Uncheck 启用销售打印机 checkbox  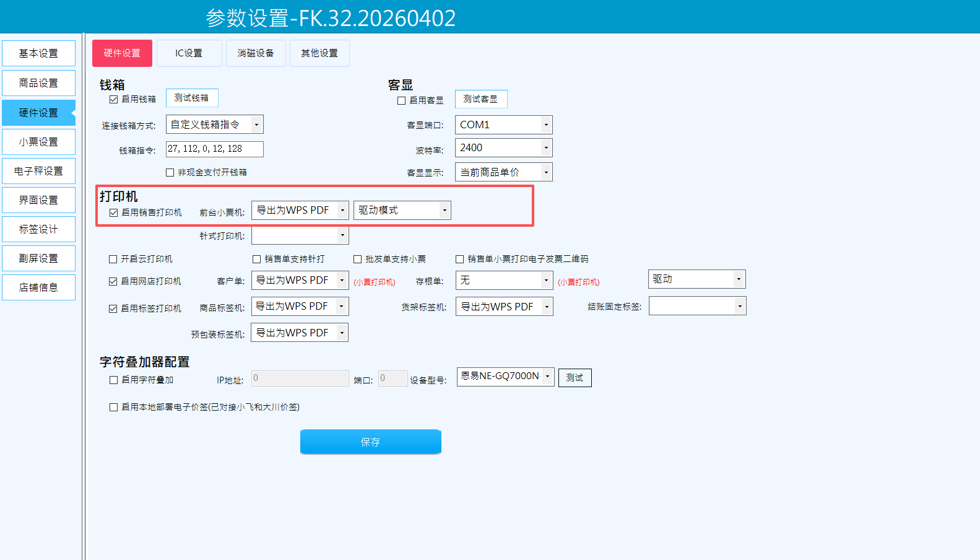(x=113, y=212)
